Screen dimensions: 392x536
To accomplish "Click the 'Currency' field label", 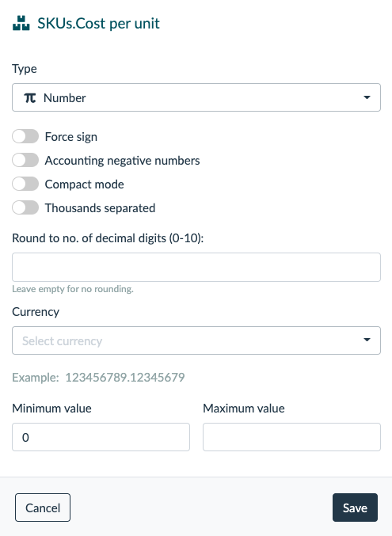I will [x=36, y=312].
